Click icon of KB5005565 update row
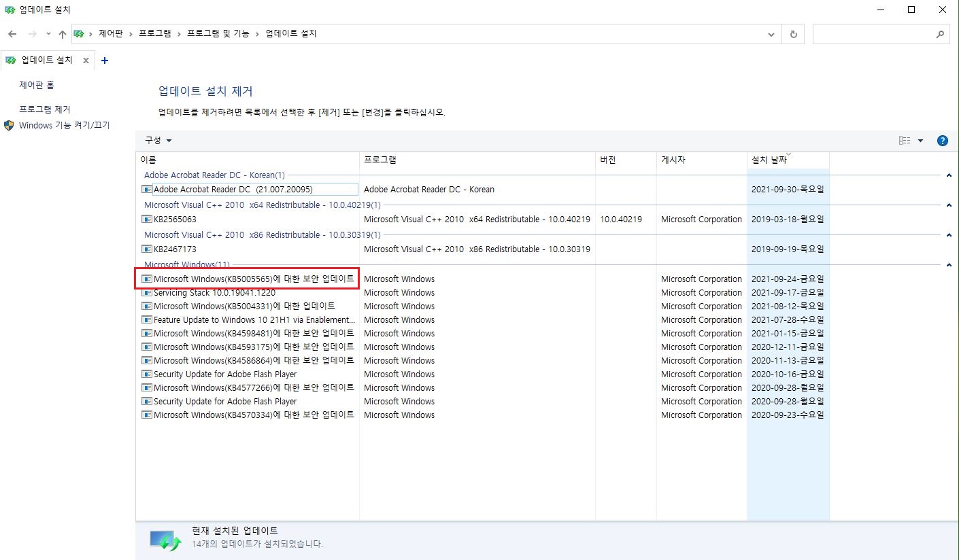Image resolution: width=959 pixels, height=560 pixels. click(x=147, y=279)
